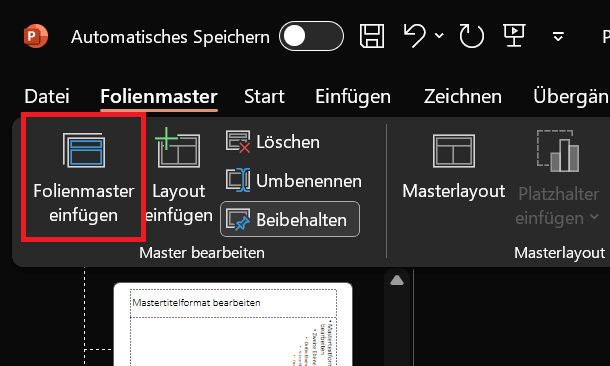Switch to the Start tab
The width and height of the screenshot is (610, 366).
tap(264, 96)
